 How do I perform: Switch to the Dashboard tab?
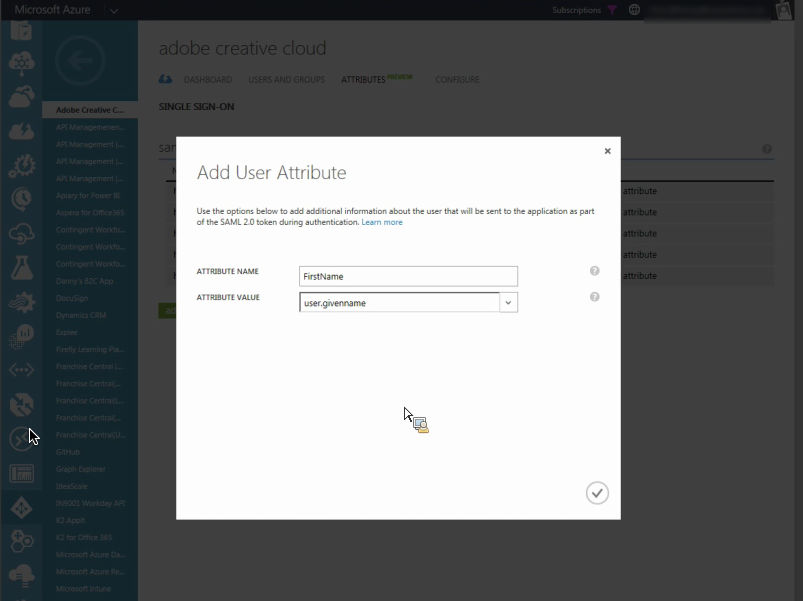207,80
